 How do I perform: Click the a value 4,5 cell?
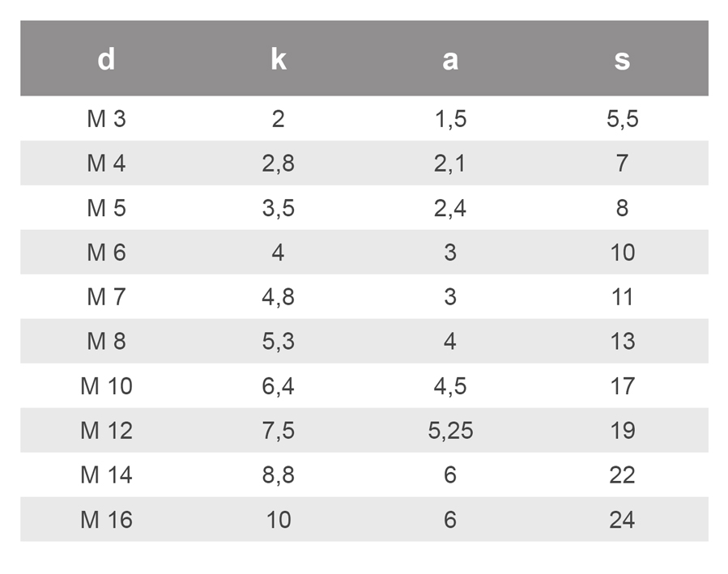(x=450, y=386)
